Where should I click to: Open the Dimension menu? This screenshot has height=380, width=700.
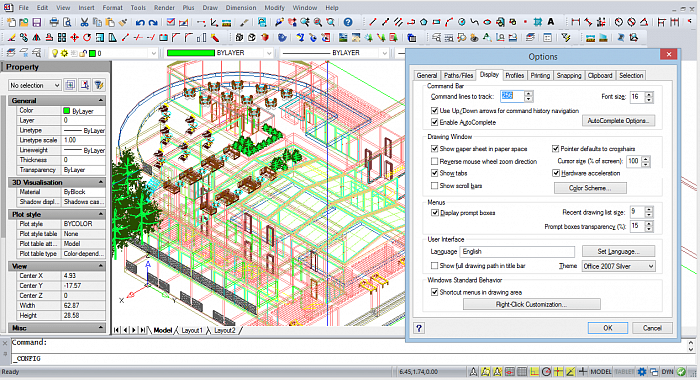241,8
